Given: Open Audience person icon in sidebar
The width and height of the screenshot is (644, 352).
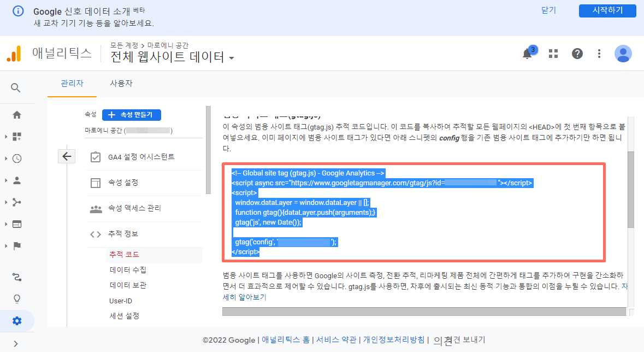Looking at the screenshot, I should click(x=17, y=180).
